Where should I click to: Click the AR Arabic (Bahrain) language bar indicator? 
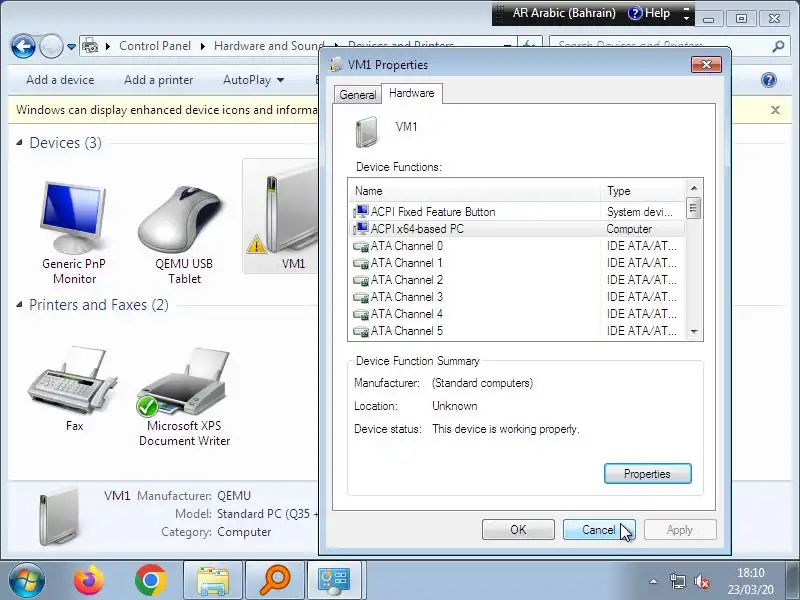564,13
